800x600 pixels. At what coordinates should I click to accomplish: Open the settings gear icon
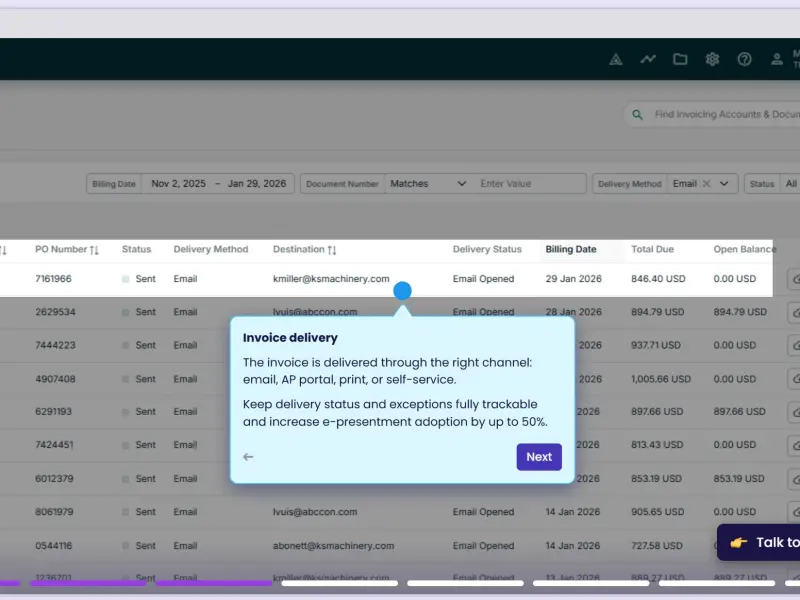(x=712, y=59)
